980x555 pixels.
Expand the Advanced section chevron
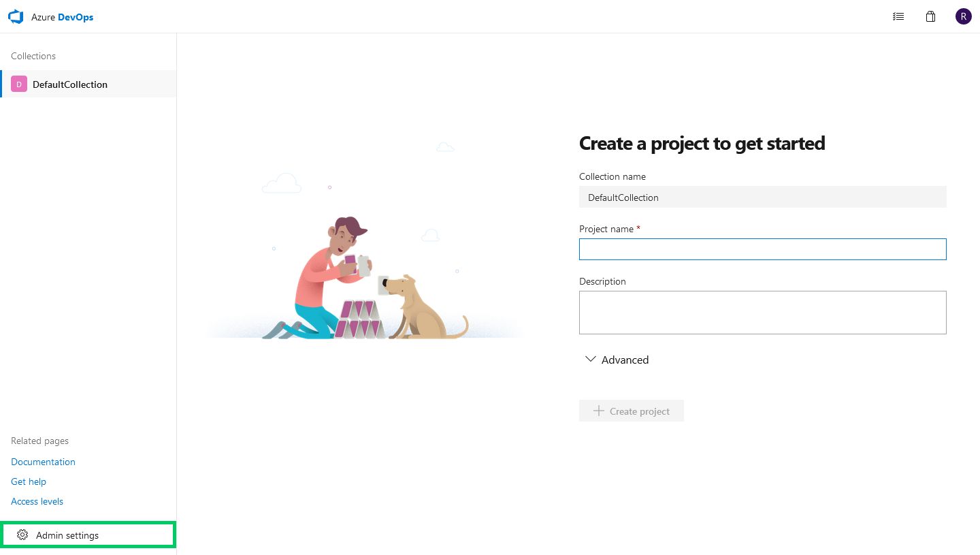click(590, 360)
